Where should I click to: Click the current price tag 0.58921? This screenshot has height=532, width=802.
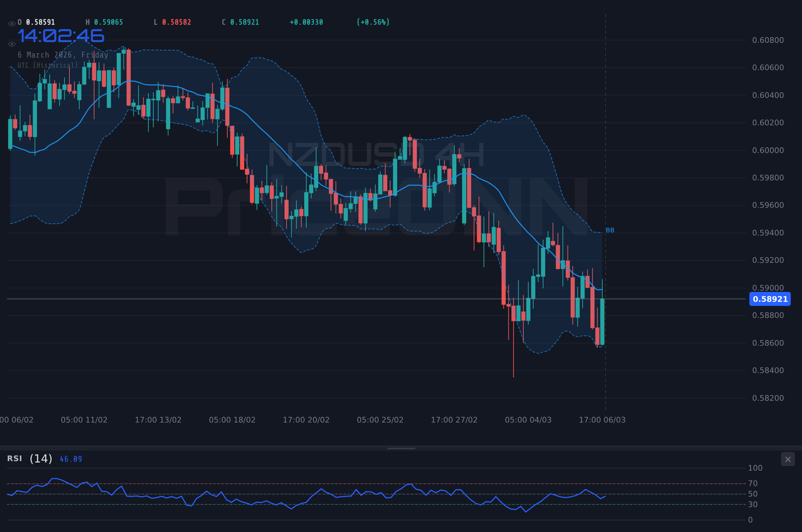pyautogui.click(x=770, y=299)
